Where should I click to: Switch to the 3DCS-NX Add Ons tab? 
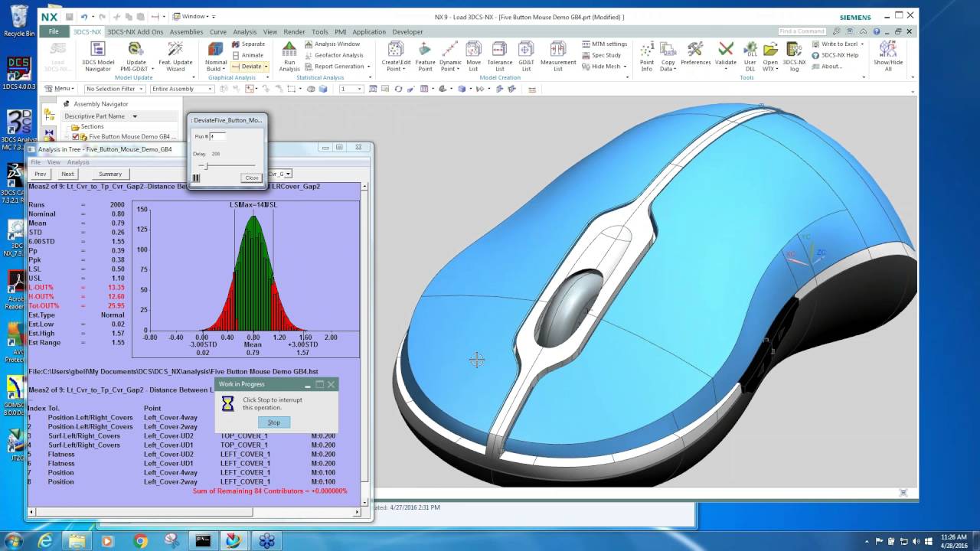pos(135,32)
